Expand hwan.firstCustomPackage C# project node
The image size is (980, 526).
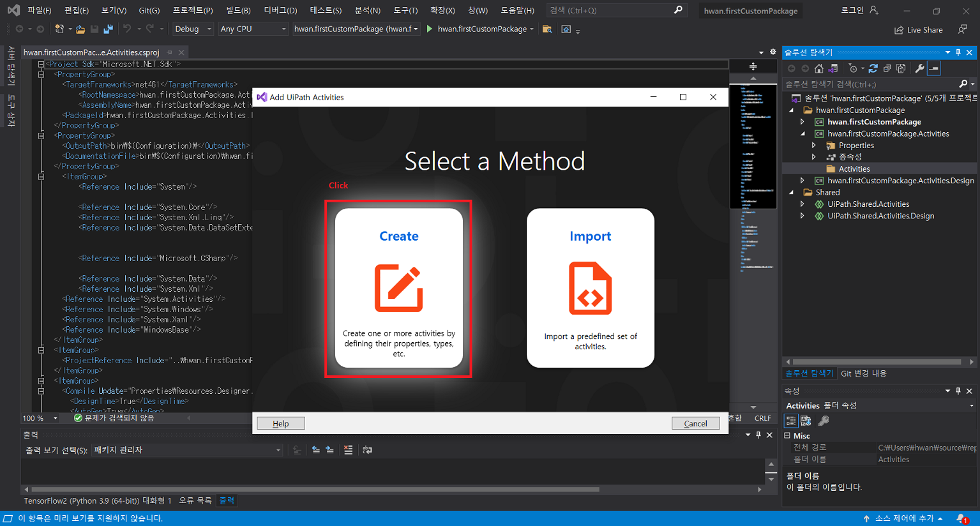(x=803, y=122)
